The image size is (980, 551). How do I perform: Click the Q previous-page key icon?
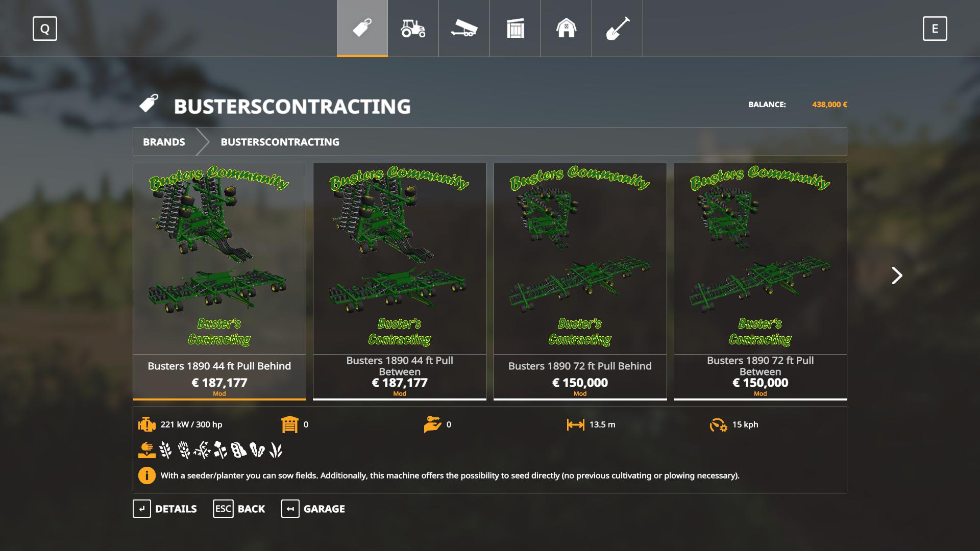[x=45, y=29]
